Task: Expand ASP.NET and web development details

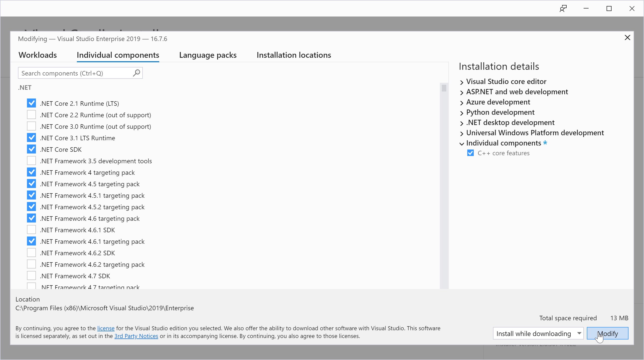Action: pyautogui.click(x=461, y=92)
